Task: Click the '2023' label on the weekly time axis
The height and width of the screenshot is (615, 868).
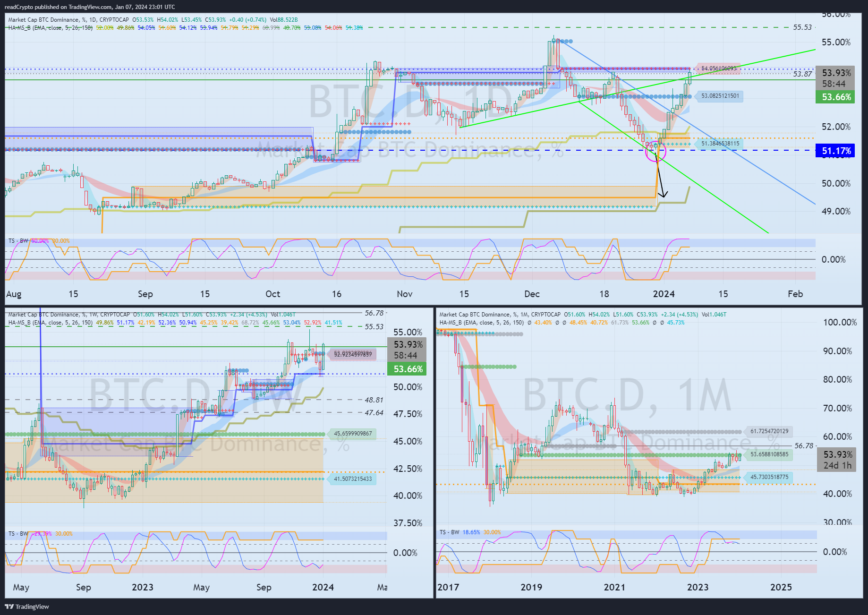Action: click(x=143, y=587)
